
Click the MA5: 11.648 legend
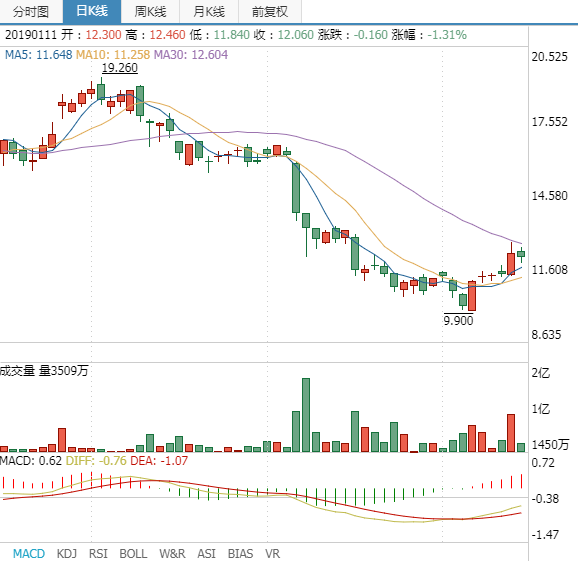click(x=38, y=55)
